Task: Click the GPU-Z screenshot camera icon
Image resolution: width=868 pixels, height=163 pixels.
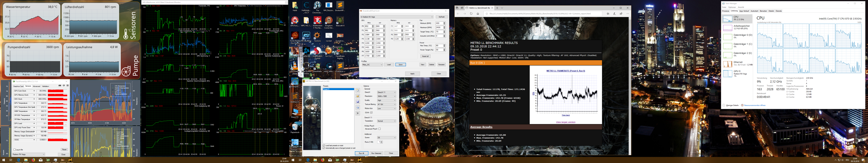Action: tap(60, 86)
